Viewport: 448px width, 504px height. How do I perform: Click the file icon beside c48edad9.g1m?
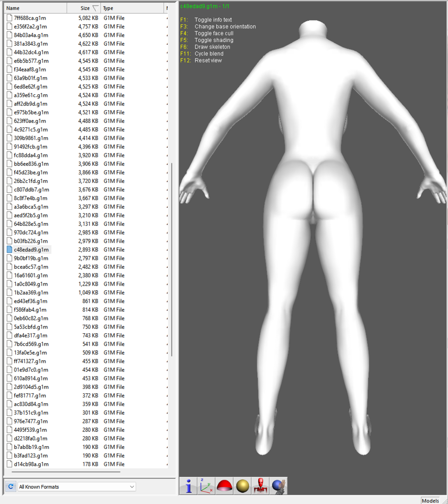9,249
